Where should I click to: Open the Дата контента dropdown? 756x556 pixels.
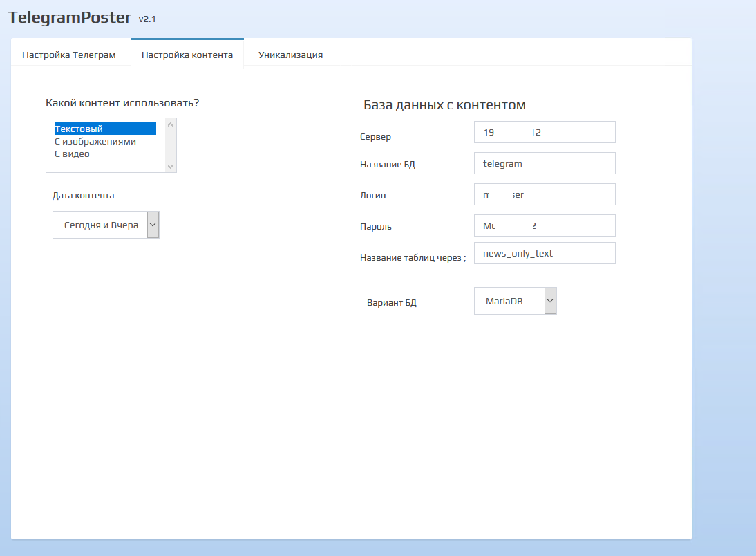[106, 225]
